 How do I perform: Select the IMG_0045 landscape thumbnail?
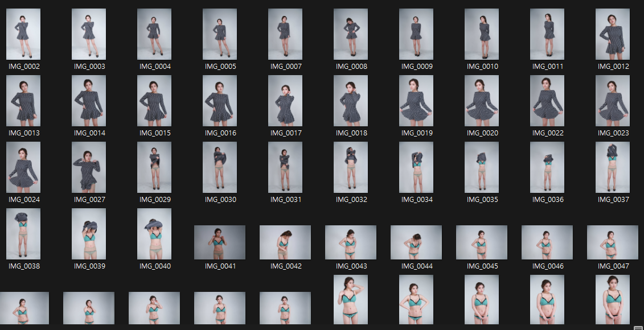click(482, 242)
